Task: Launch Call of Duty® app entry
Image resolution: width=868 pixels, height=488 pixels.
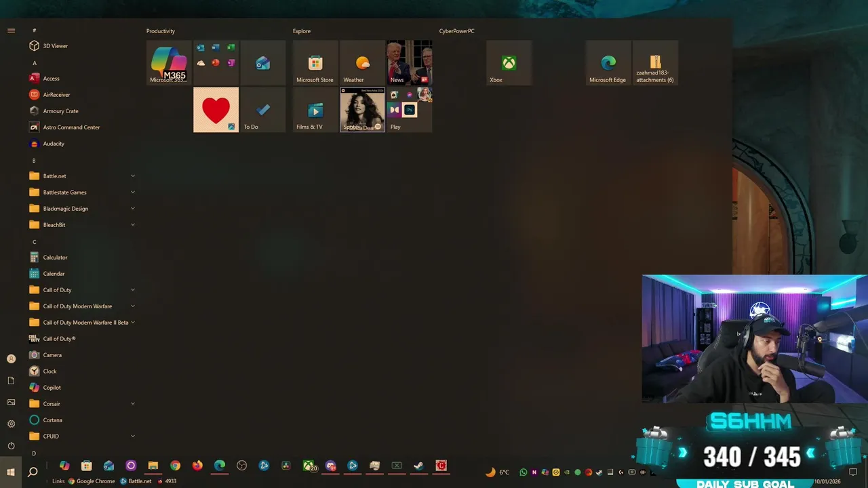Action: click(83, 339)
